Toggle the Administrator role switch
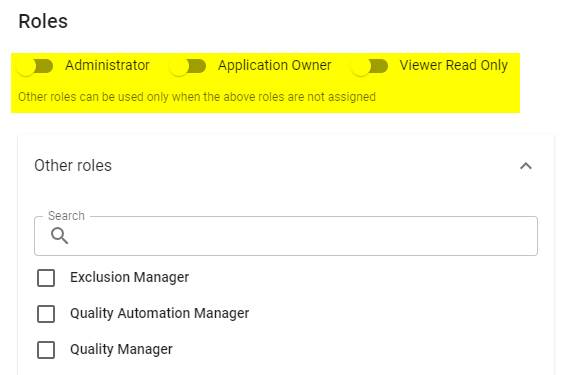562x375 pixels. (x=35, y=66)
